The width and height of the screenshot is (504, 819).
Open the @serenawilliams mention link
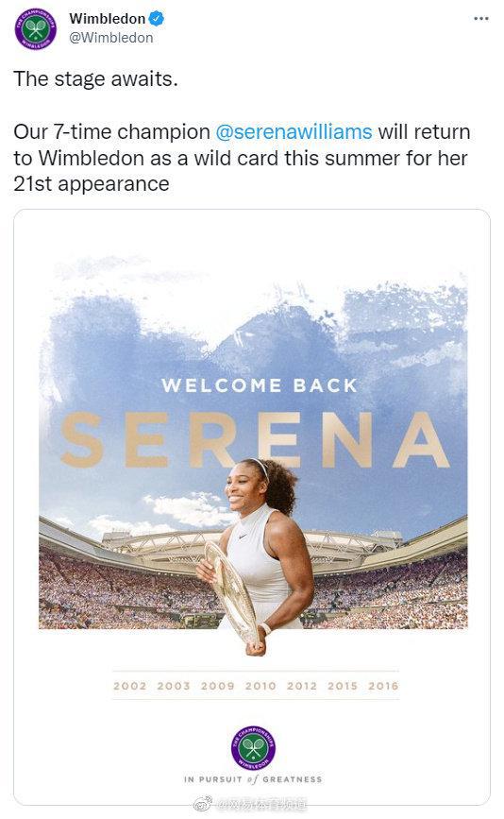click(x=294, y=131)
